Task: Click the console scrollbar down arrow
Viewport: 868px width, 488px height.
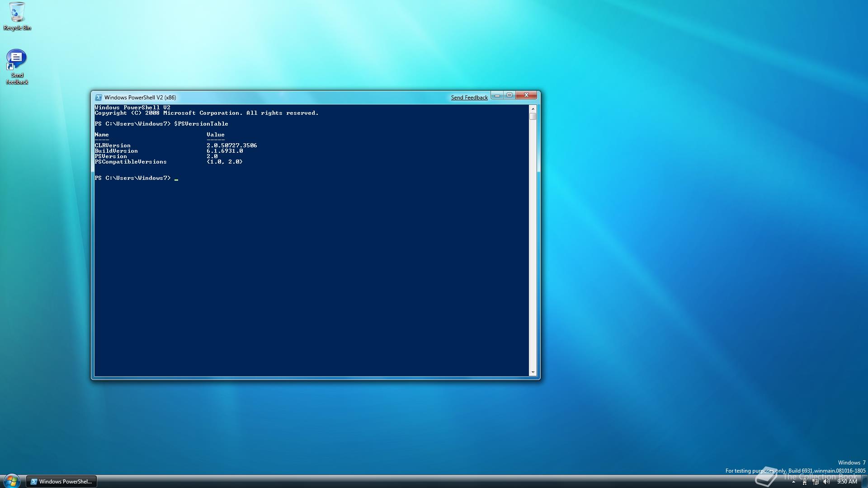Action: coord(533,372)
